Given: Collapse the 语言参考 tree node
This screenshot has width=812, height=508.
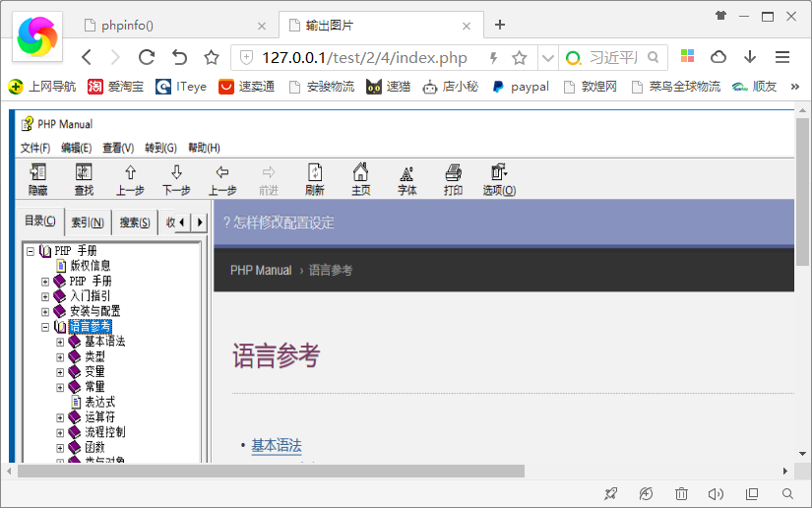Looking at the screenshot, I should click(x=45, y=327).
